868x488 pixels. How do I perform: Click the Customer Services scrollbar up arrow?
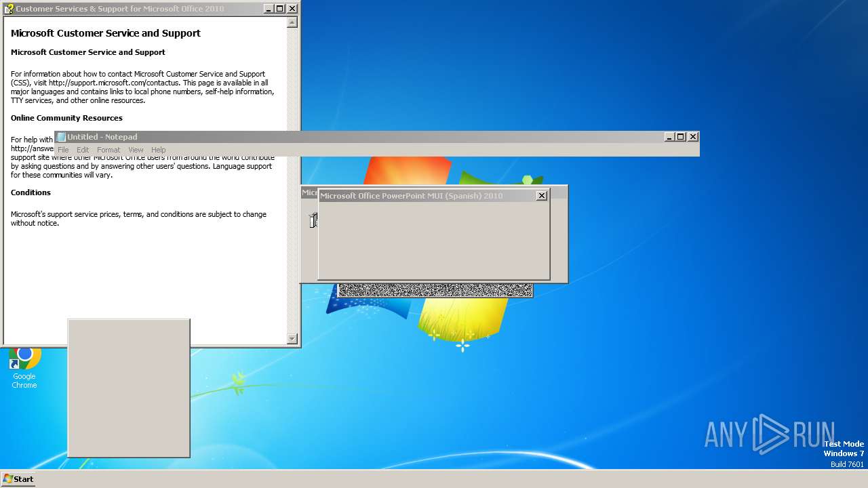click(x=292, y=22)
